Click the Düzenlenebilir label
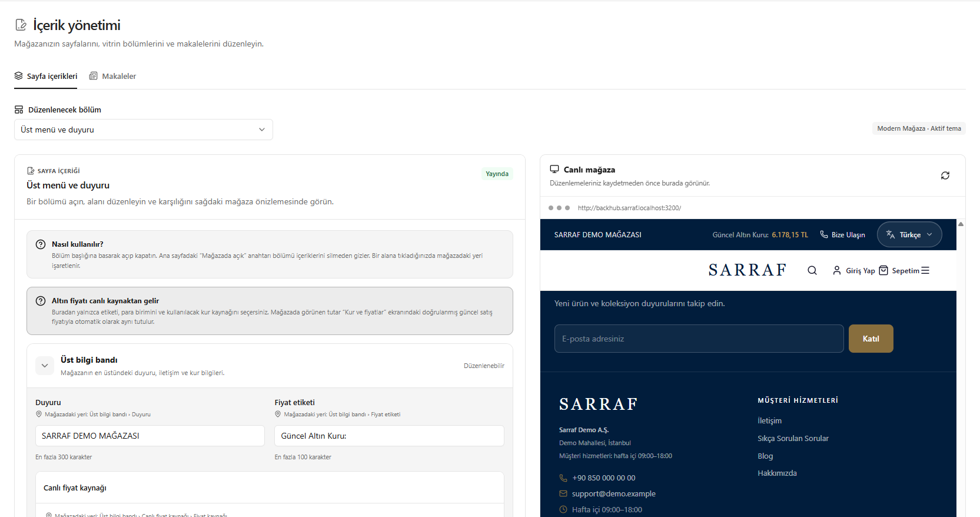Viewport: 980px width, 517px height. point(484,366)
